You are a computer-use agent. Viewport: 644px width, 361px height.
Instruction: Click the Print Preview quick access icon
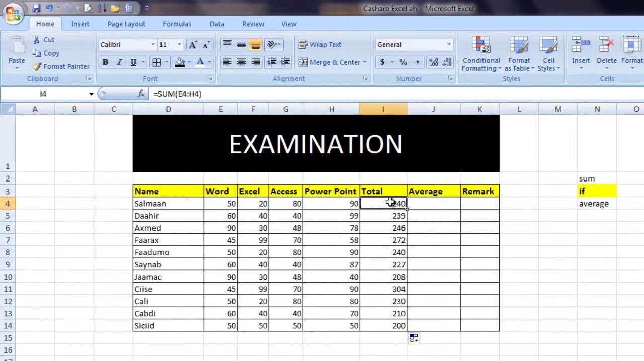point(89,8)
